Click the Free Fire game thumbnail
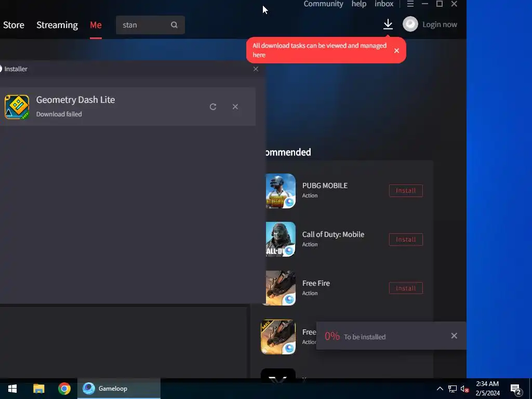Screen dimensions: 532x399 tap(280, 288)
